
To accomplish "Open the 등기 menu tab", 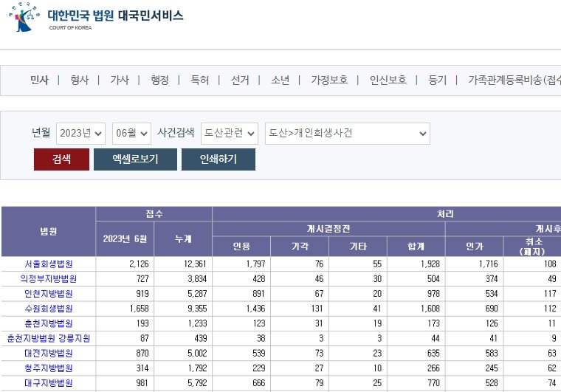I will click(x=437, y=80).
